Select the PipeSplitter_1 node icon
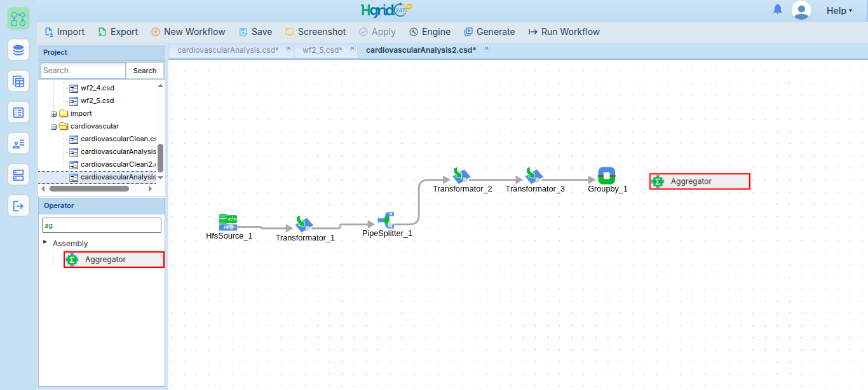This screenshot has height=390, width=868. [387, 220]
